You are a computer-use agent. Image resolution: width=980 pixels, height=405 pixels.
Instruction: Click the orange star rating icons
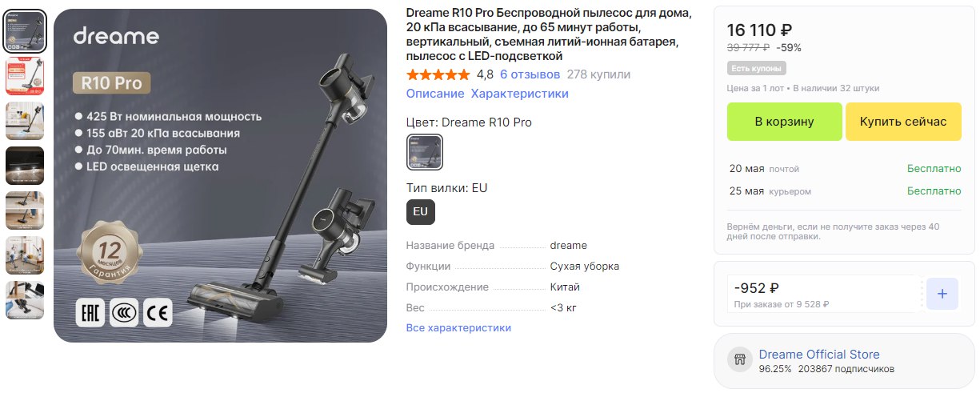tap(438, 74)
